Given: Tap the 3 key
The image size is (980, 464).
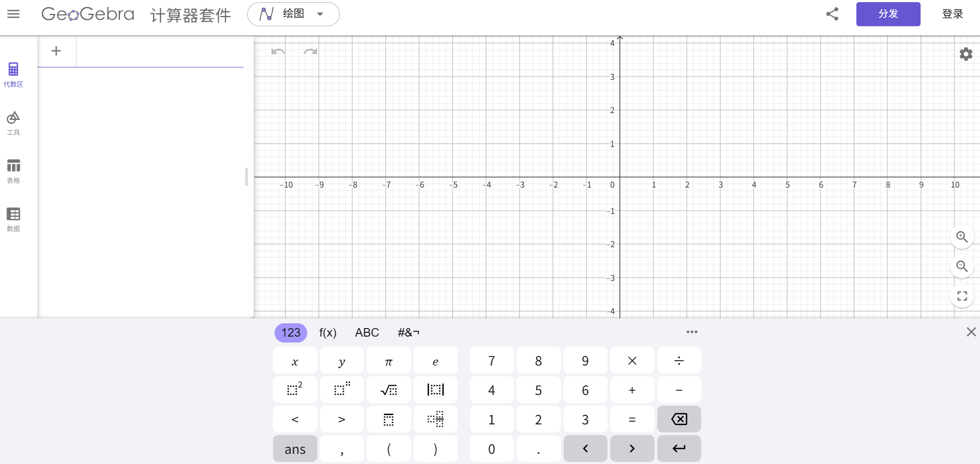Looking at the screenshot, I should pyautogui.click(x=586, y=419).
